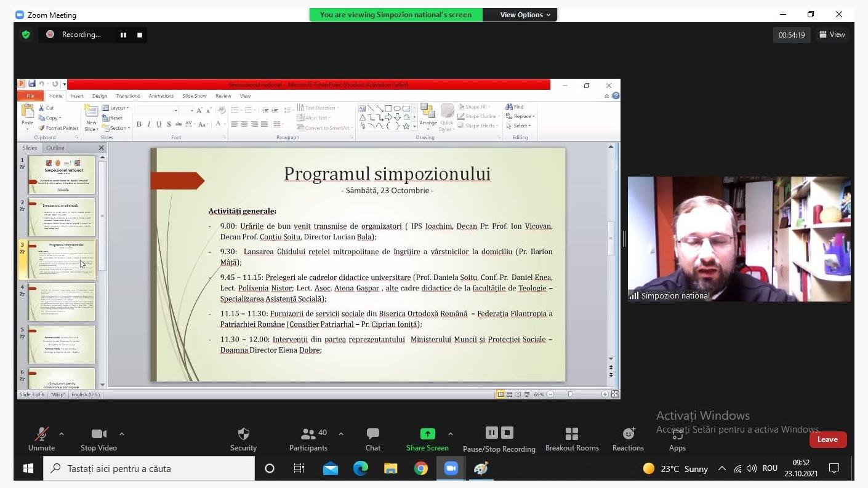Viewport: 868px width, 488px height.
Task: Open Zoom Apps
Action: (677, 434)
